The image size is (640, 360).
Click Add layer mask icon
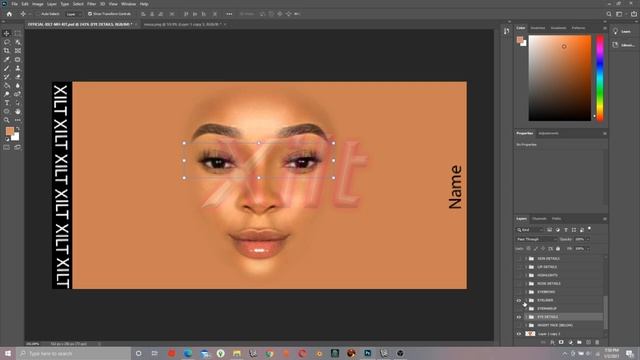click(x=561, y=342)
